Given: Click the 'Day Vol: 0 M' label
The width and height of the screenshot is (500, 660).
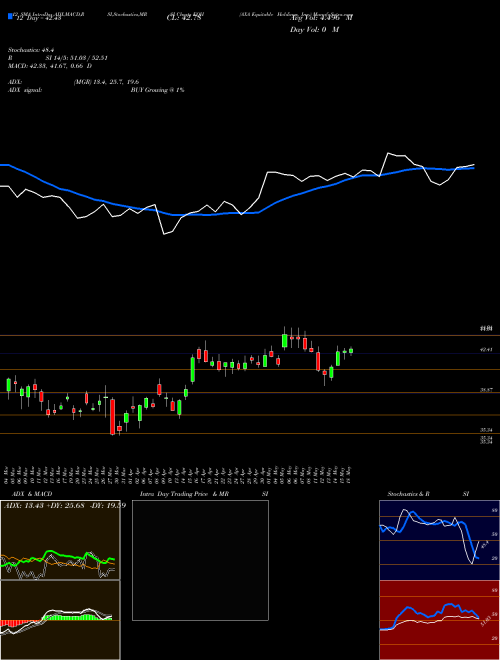Looking at the screenshot, I should coord(314,30).
